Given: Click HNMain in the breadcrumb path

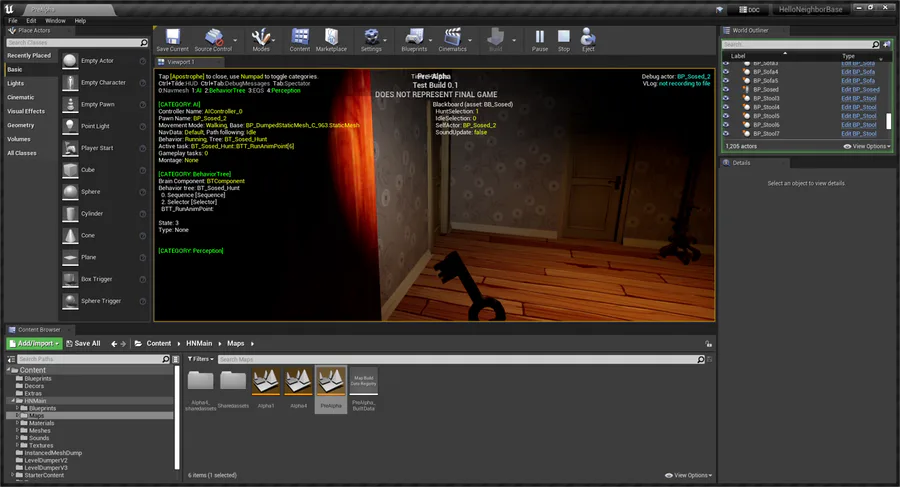Looking at the screenshot, I should (199, 343).
